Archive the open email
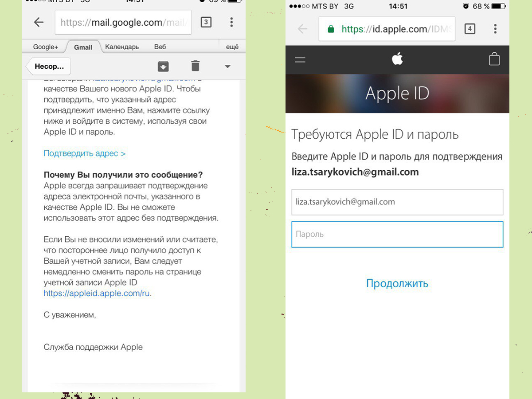 pos(163,66)
